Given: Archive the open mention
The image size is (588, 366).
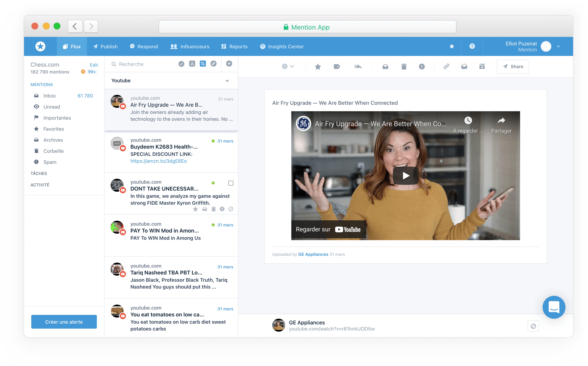Looking at the screenshot, I should click(x=385, y=67).
